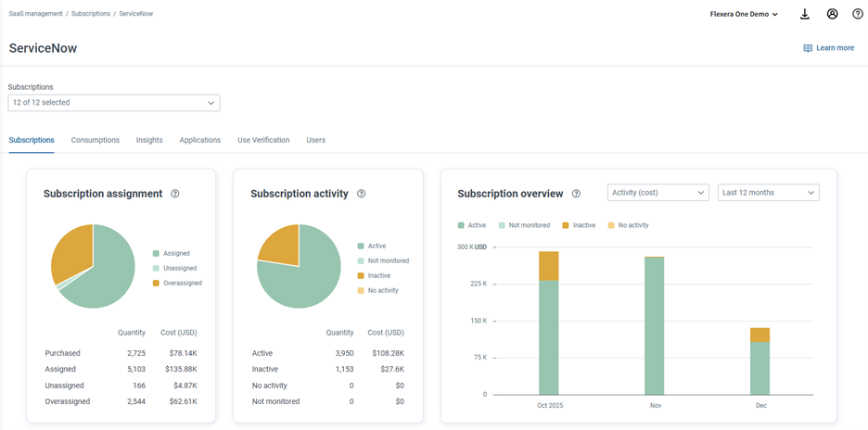The height and width of the screenshot is (430, 868).
Task: Open Subscription activity help tooltip icon
Action: (x=362, y=194)
